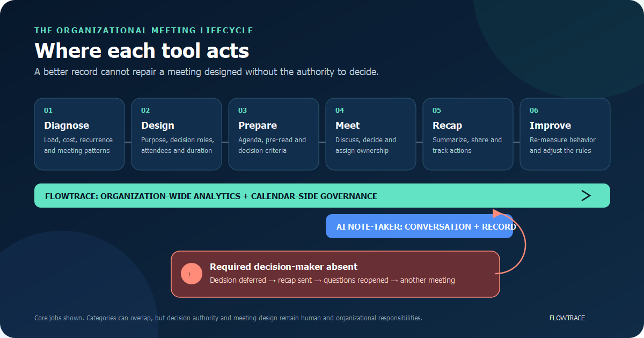Screen dimensions: 644x338
Task: Select the Design stage card
Action: click(x=177, y=134)
